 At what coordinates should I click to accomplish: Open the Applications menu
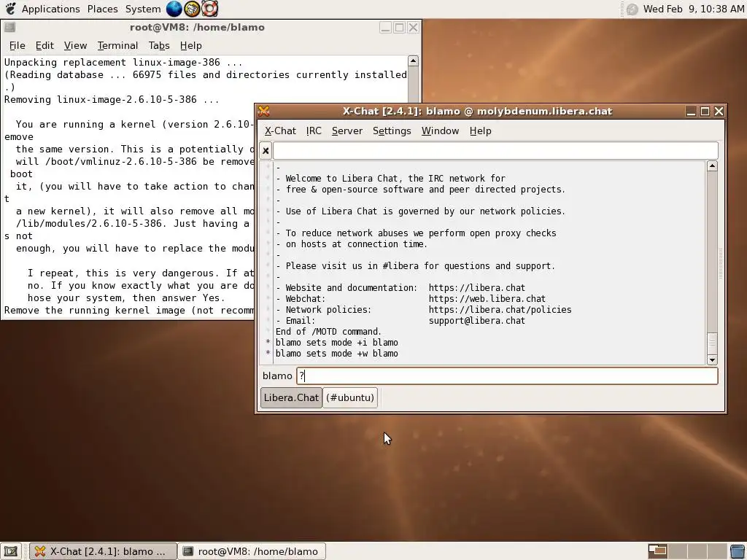(50, 9)
